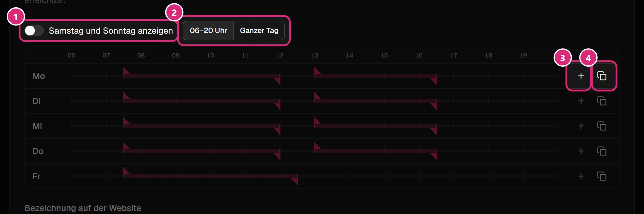Switch to Ganzer Tag view
Screen dimensions: 644x214
click(259, 31)
